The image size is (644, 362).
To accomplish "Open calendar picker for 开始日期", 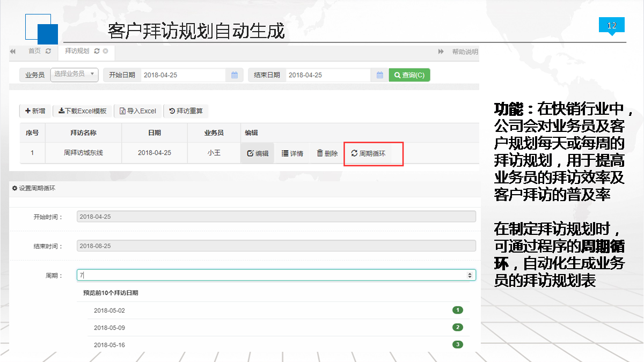I will (x=235, y=75).
